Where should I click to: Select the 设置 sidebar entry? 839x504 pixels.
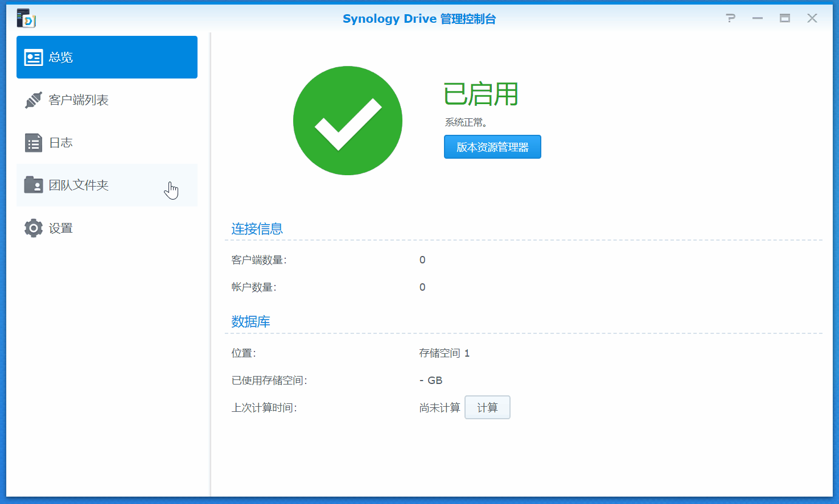tap(63, 228)
